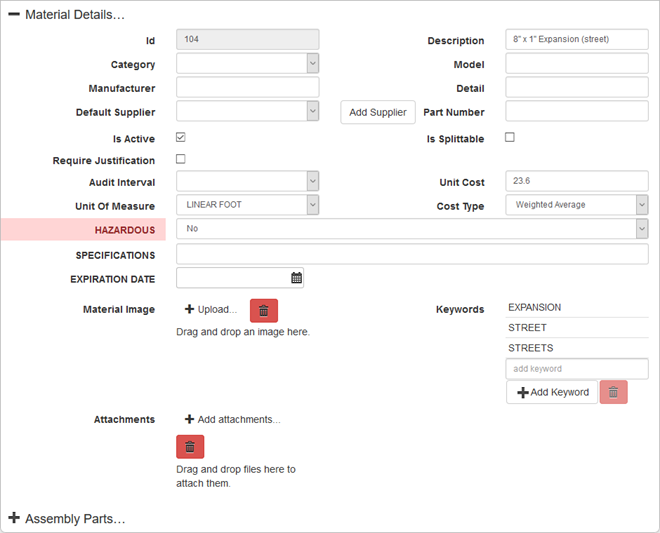Image resolution: width=660 pixels, height=533 pixels.
Task: Click trash icon beside Add Keyword button
Action: pyautogui.click(x=613, y=392)
